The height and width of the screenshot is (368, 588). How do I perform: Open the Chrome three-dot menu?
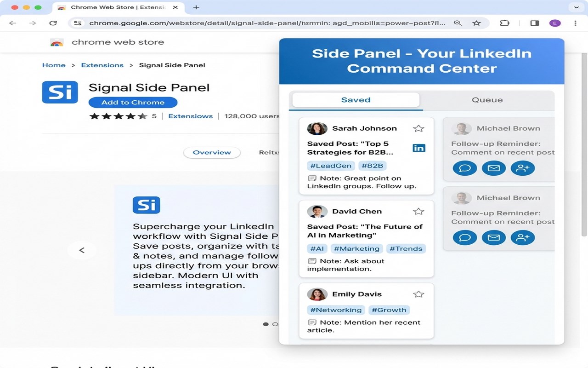point(575,23)
